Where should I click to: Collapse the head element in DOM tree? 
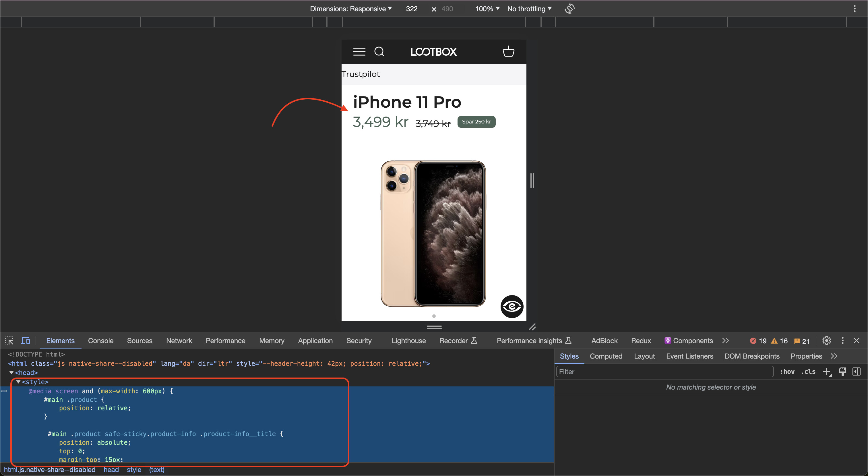tap(11, 373)
